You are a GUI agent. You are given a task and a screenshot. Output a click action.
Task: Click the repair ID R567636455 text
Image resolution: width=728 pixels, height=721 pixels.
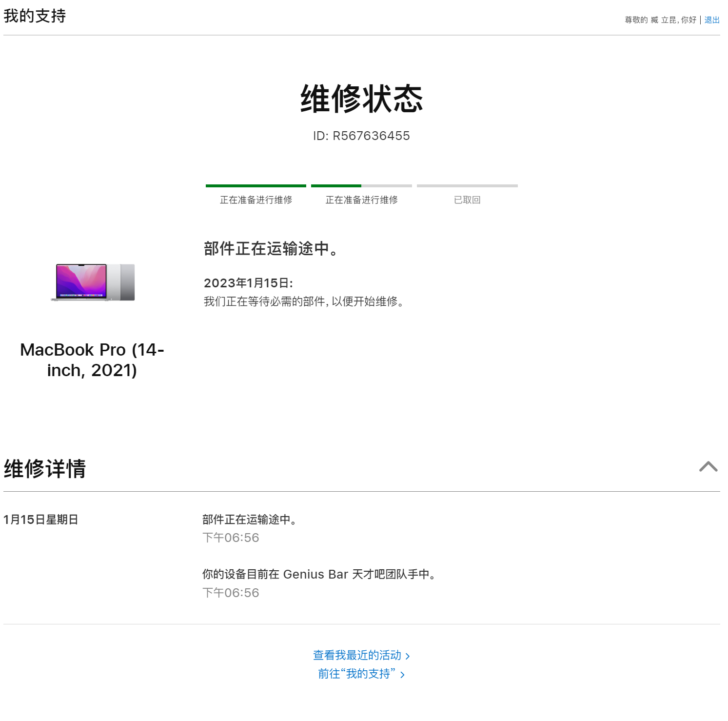click(x=361, y=136)
